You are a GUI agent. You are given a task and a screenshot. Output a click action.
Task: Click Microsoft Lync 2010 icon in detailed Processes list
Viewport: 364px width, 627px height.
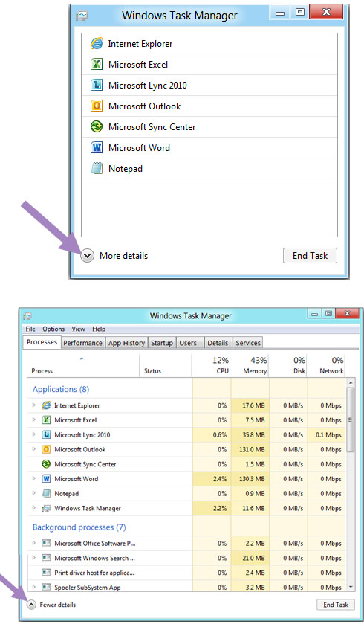point(46,434)
